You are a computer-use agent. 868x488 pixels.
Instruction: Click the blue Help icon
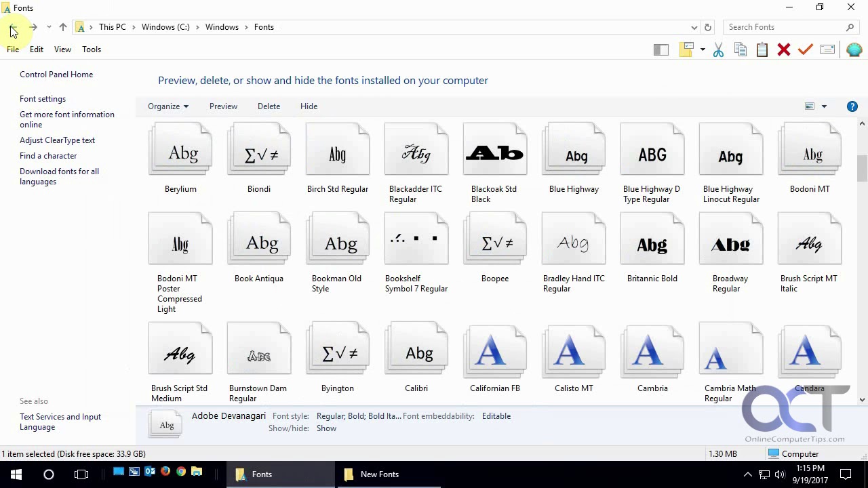click(852, 106)
